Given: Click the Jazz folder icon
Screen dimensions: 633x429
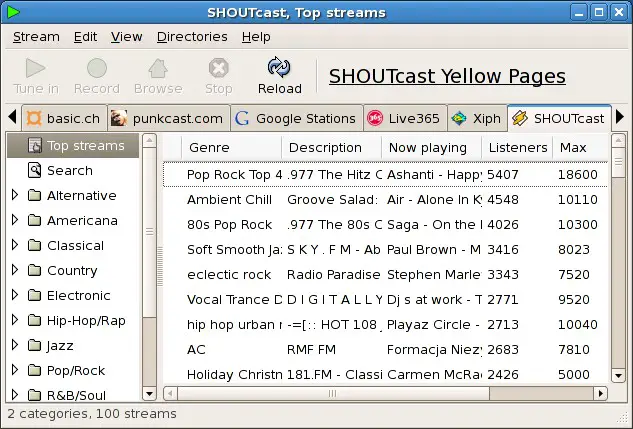Looking at the screenshot, I should [x=35, y=346].
